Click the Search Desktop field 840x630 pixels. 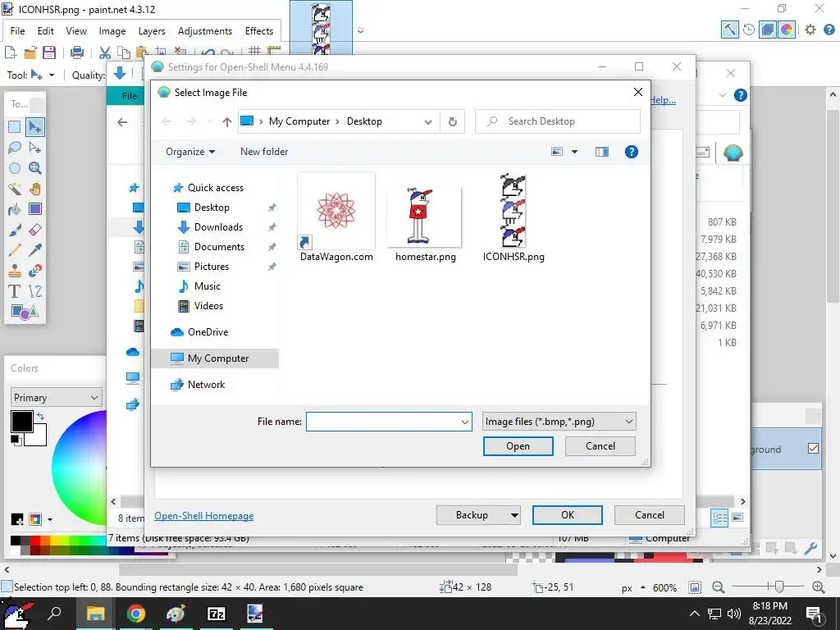(x=557, y=121)
